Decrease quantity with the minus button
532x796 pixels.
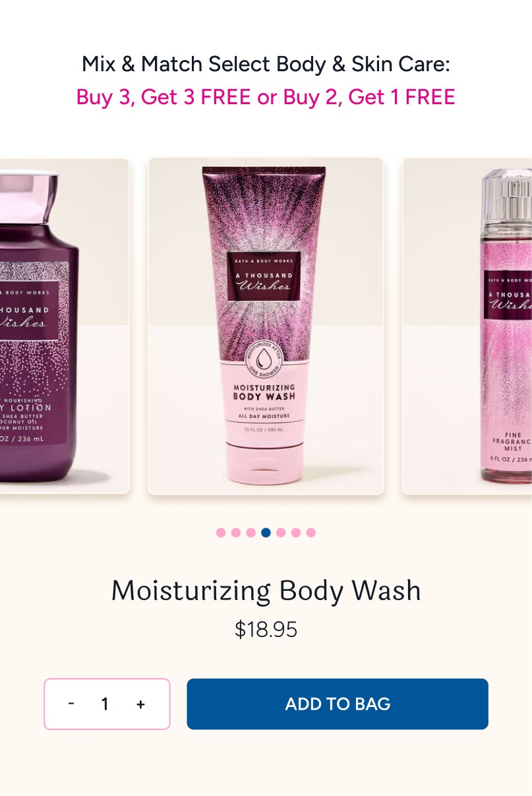[71, 704]
